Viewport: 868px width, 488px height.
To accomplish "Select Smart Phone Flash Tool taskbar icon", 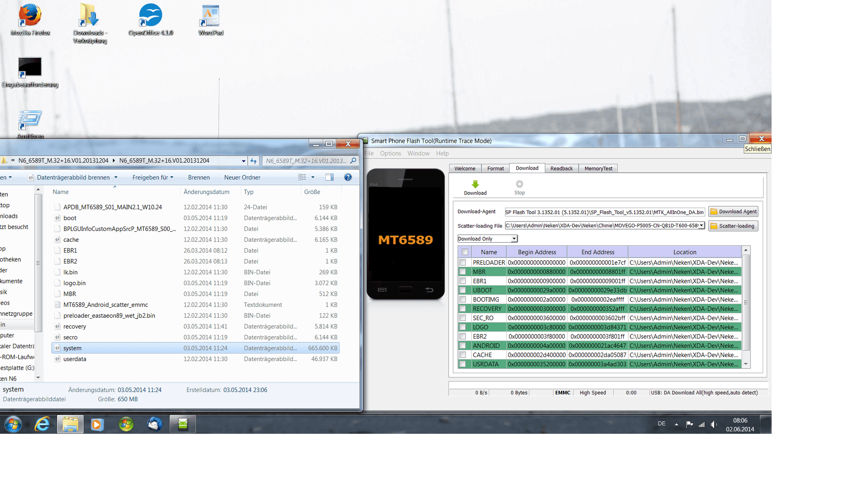I will click(183, 424).
